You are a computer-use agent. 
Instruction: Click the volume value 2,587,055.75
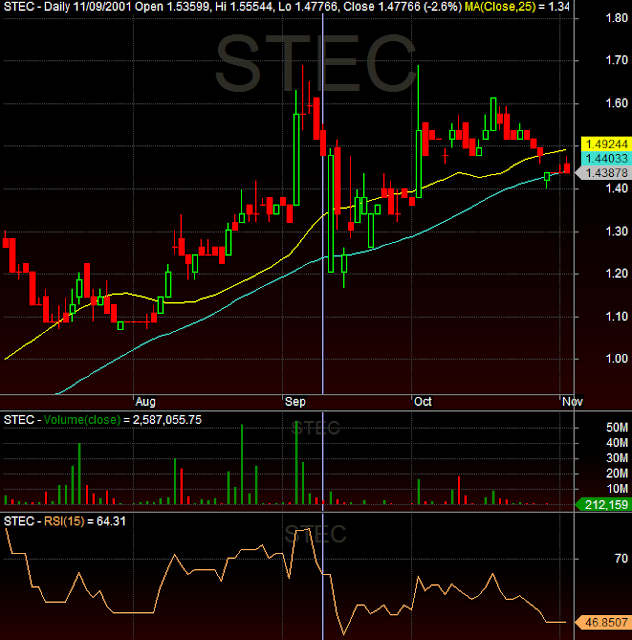[167, 420]
